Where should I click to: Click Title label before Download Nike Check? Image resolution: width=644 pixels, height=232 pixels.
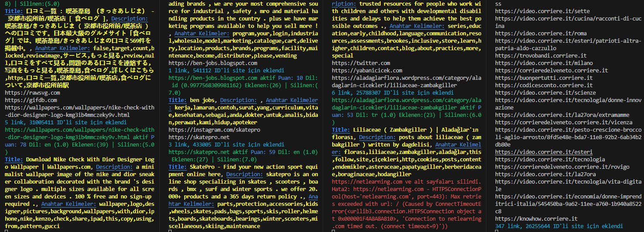(x=14, y=159)
